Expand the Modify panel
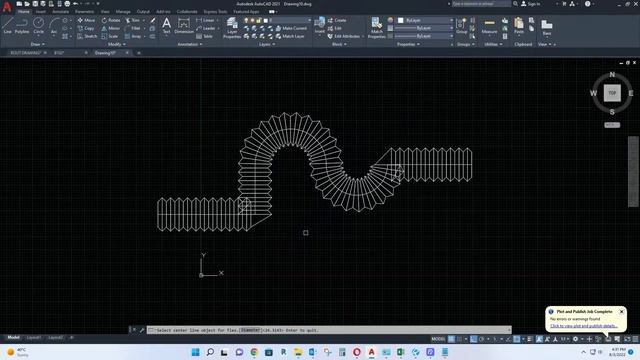This screenshot has width=640, height=360. 117,44
